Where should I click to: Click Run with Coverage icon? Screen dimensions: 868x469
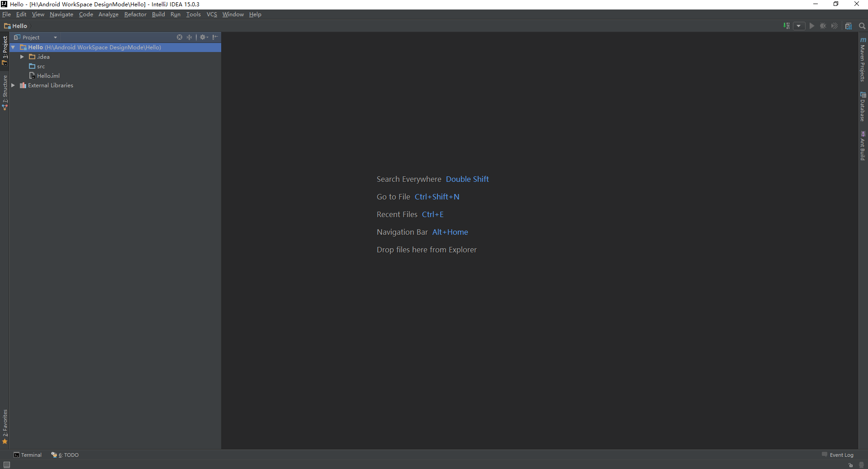pos(835,26)
